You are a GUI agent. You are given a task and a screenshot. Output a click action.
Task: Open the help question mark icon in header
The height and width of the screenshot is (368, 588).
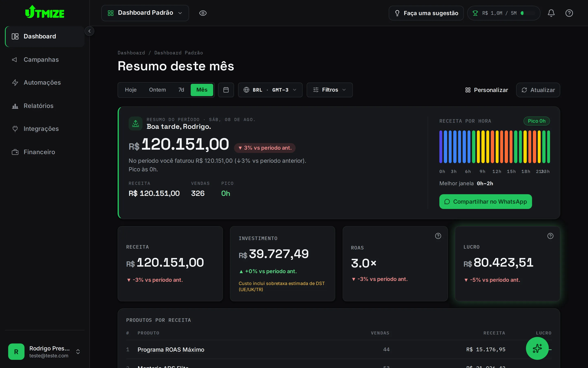[569, 13]
